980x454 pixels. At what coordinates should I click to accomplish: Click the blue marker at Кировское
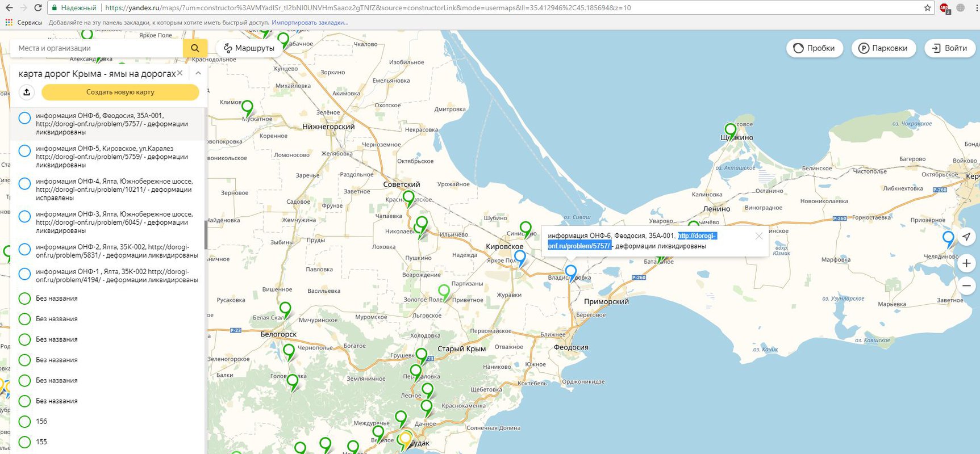click(x=520, y=258)
